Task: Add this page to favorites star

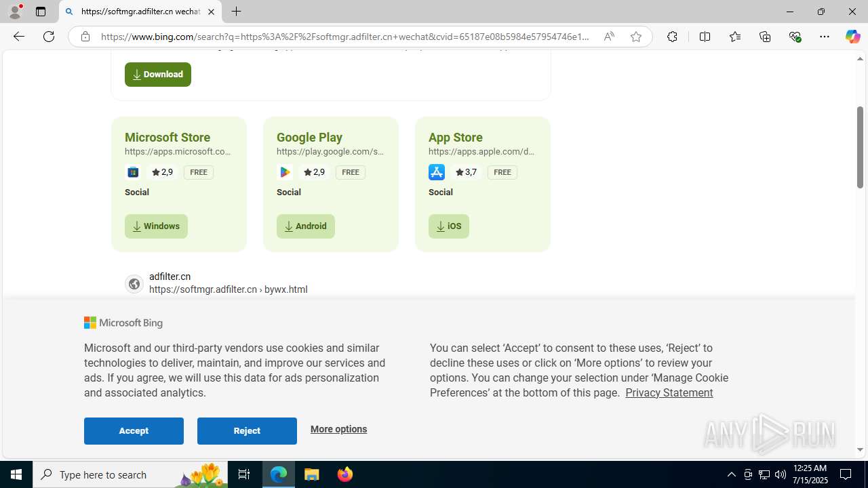Action: pos(635,37)
